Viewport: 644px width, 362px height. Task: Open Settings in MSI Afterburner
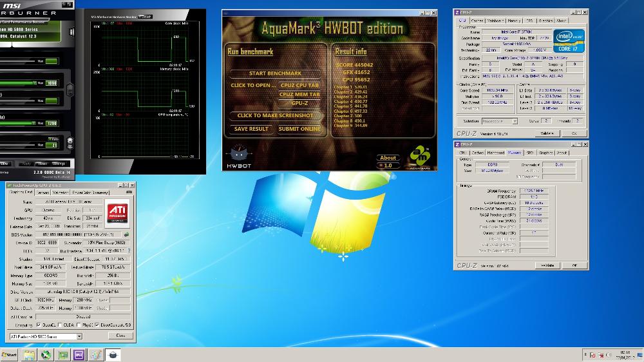pos(59,164)
